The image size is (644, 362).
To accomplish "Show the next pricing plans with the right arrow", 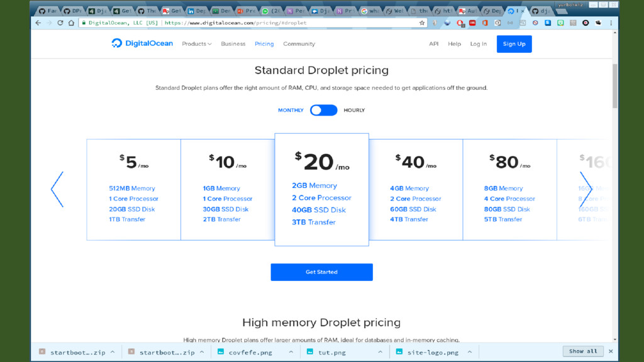I will (x=586, y=189).
